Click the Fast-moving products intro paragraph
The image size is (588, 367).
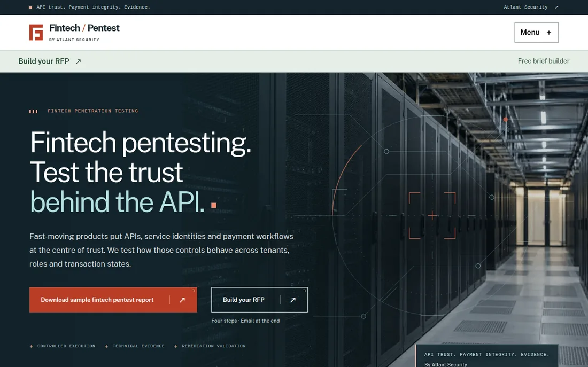161,250
